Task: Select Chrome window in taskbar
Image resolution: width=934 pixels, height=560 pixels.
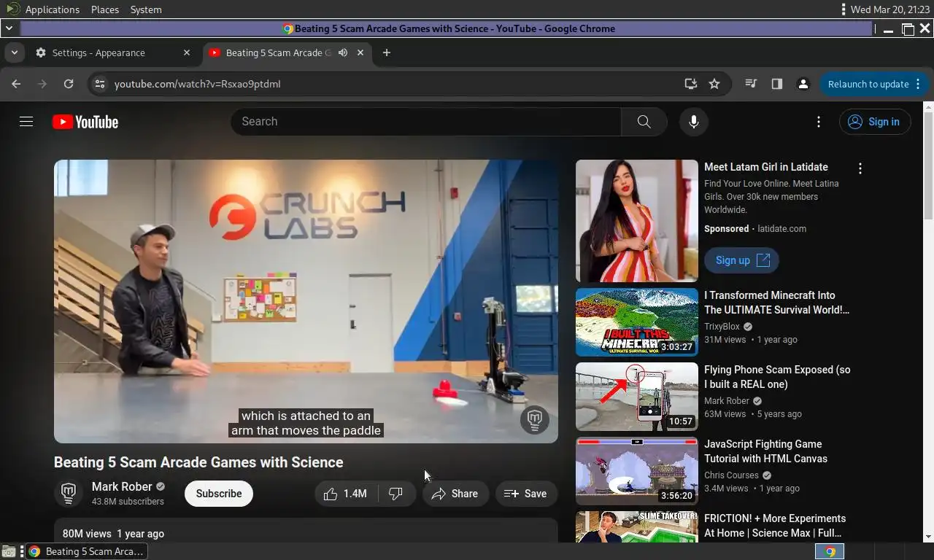Action: tap(85, 551)
